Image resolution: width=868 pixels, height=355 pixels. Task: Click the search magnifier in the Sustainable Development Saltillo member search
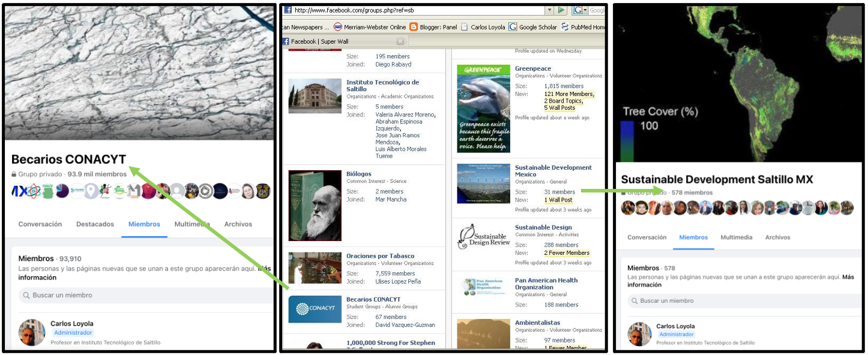(x=634, y=301)
